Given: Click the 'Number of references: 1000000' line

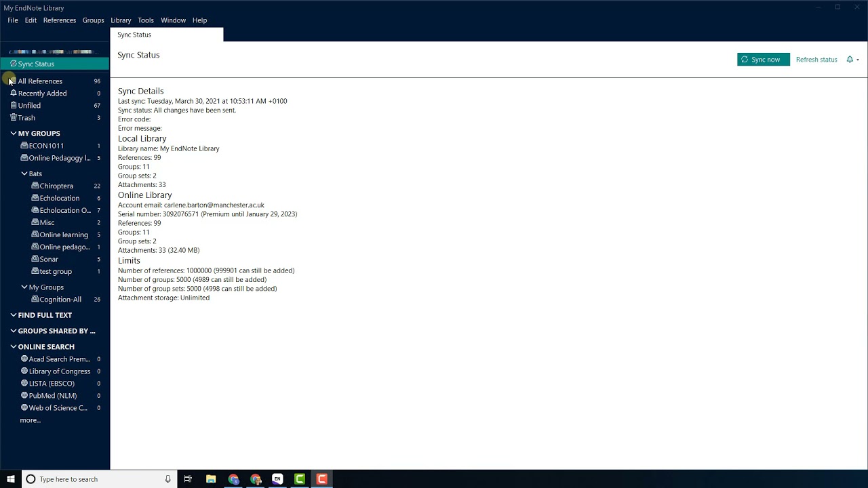Looking at the screenshot, I should coord(206,270).
